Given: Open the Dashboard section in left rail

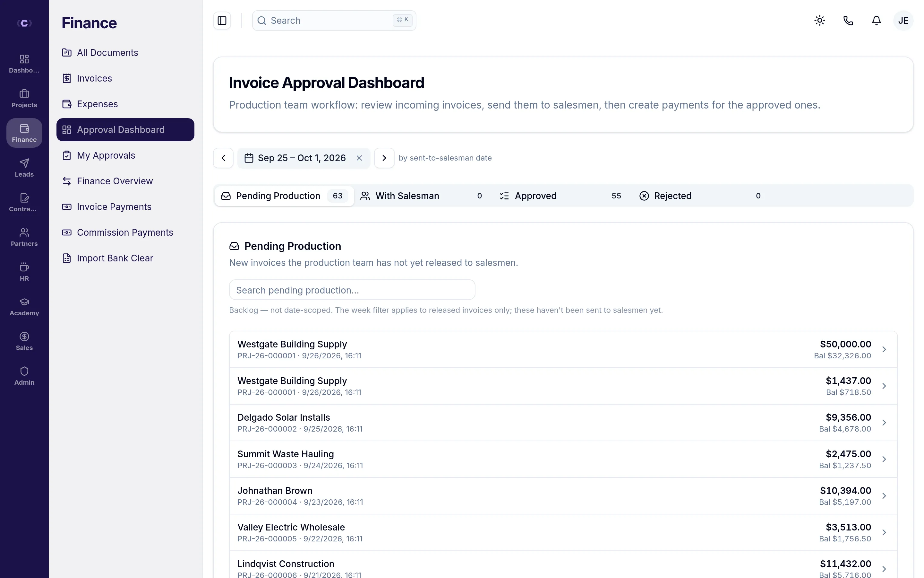Looking at the screenshot, I should 24,64.
